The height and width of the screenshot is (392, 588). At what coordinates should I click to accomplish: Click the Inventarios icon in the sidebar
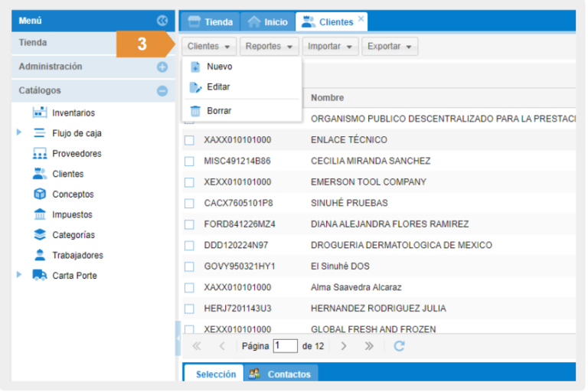[40, 113]
